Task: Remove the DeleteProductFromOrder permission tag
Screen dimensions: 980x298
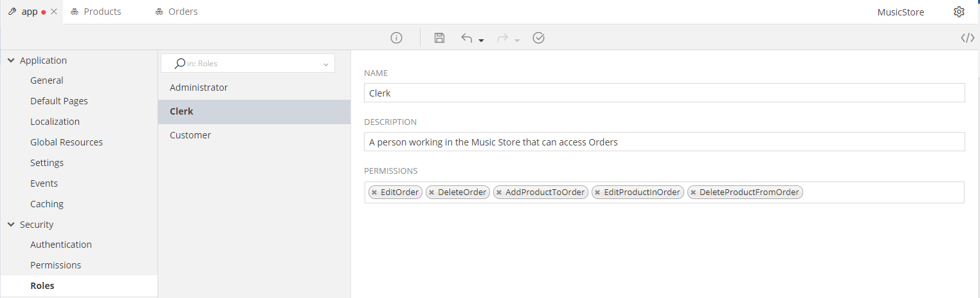Action: (x=693, y=192)
